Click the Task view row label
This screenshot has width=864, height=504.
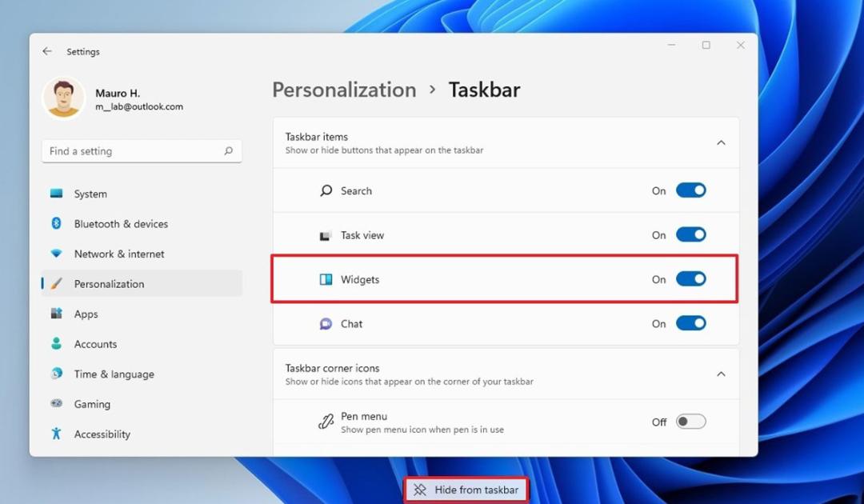(362, 235)
